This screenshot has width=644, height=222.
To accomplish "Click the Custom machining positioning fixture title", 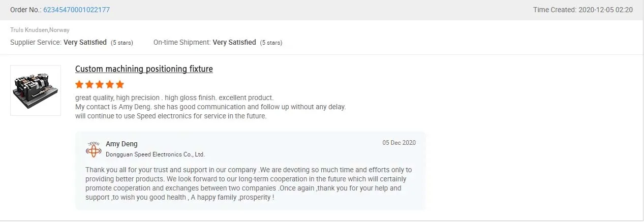I will click(144, 69).
